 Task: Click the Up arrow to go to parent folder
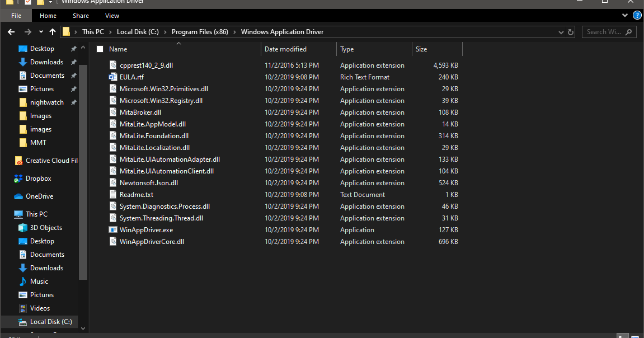[x=52, y=31]
